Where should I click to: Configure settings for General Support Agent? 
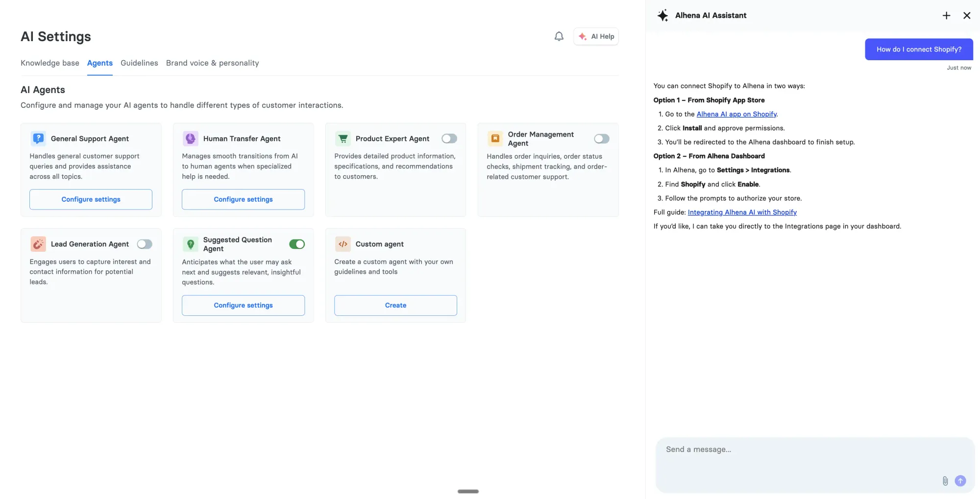tap(91, 199)
